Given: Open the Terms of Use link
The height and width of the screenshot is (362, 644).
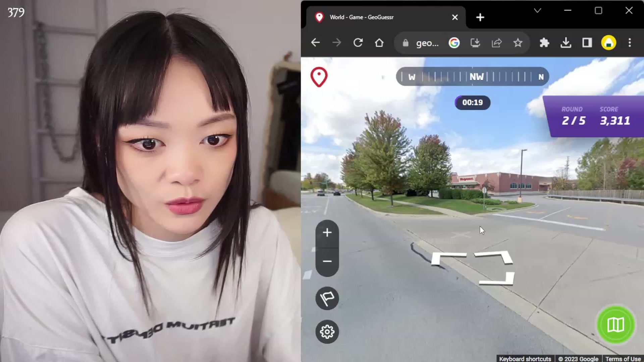Looking at the screenshot, I should click(x=623, y=359).
